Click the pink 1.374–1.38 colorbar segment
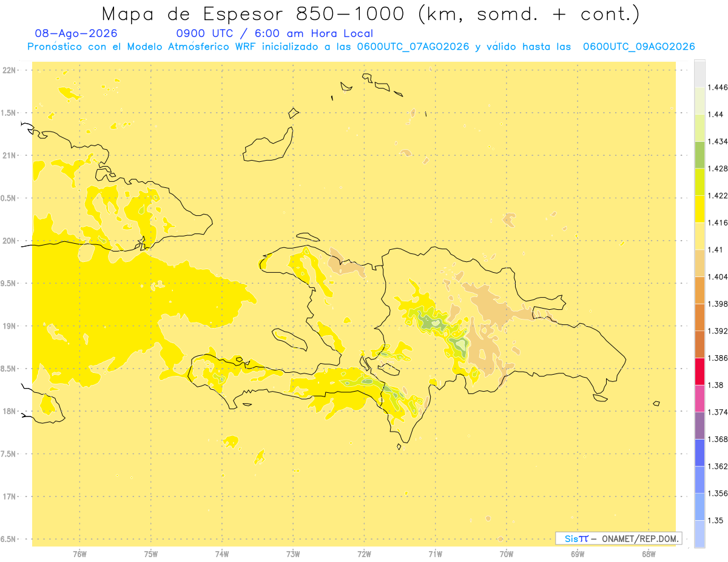This screenshot has width=728, height=562. [x=699, y=399]
